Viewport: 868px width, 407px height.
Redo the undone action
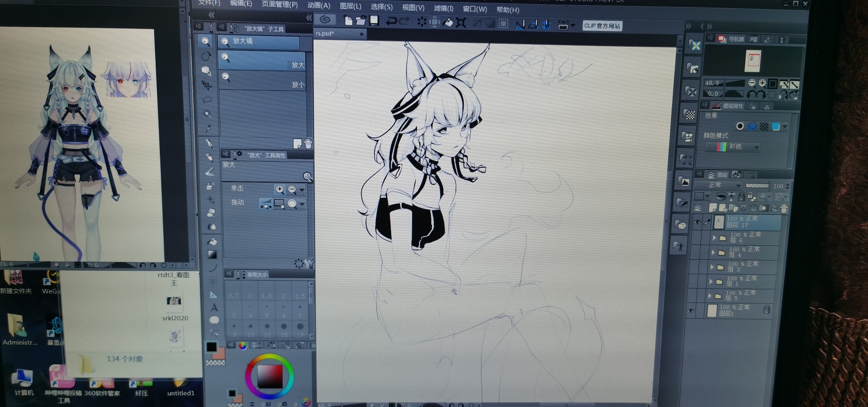click(x=404, y=21)
